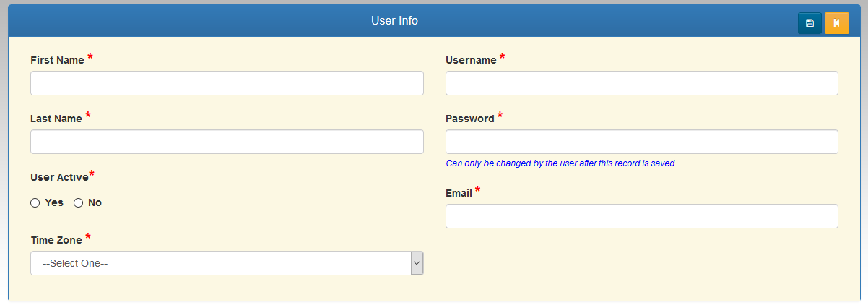Click the User Active label text
Image resolution: width=868 pixels, height=308 pixels.
tap(59, 176)
